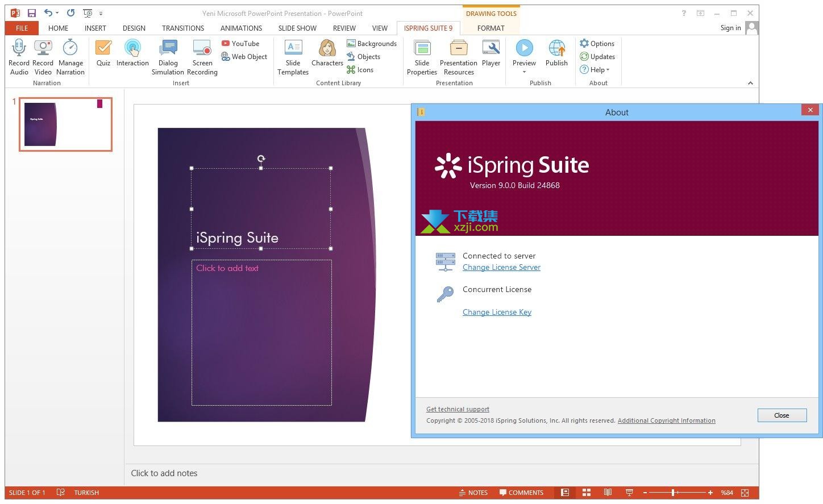Screen dimensions: 823x504
Task: Open Player settings
Action: tap(491, 53)
